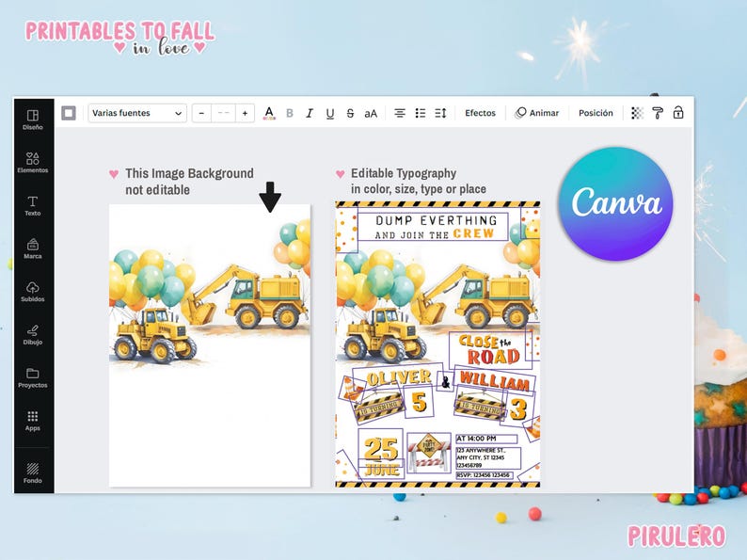Image resolution: width=747 pixels, height=560 pixels.
Task: Open the Efectos menu
Action: click(480, 113)
